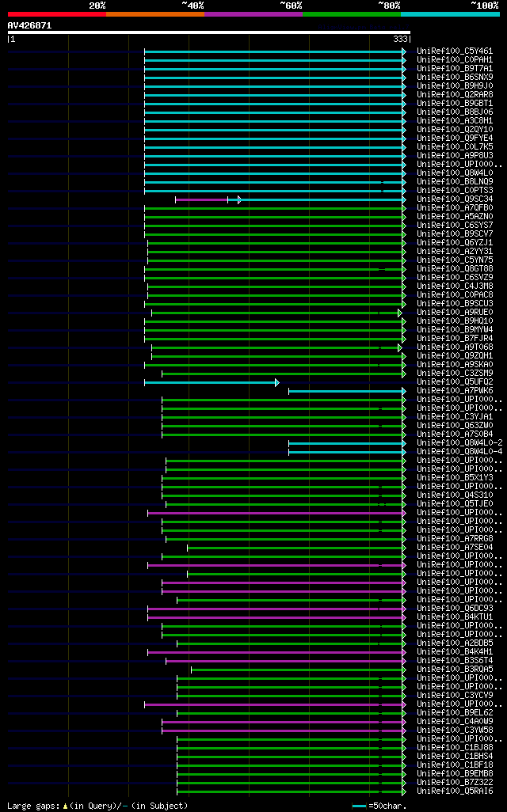Viewport: 507px width, 812px height.
Task: Open the UniRef100_C0L7K5 hit
Action: coord(455,147)
